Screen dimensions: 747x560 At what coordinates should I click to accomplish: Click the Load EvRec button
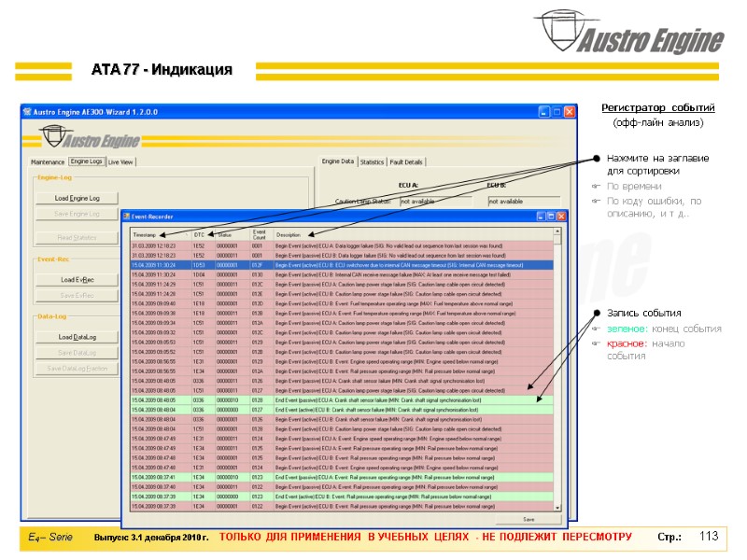pyautogui.click(x=77, y=279)
